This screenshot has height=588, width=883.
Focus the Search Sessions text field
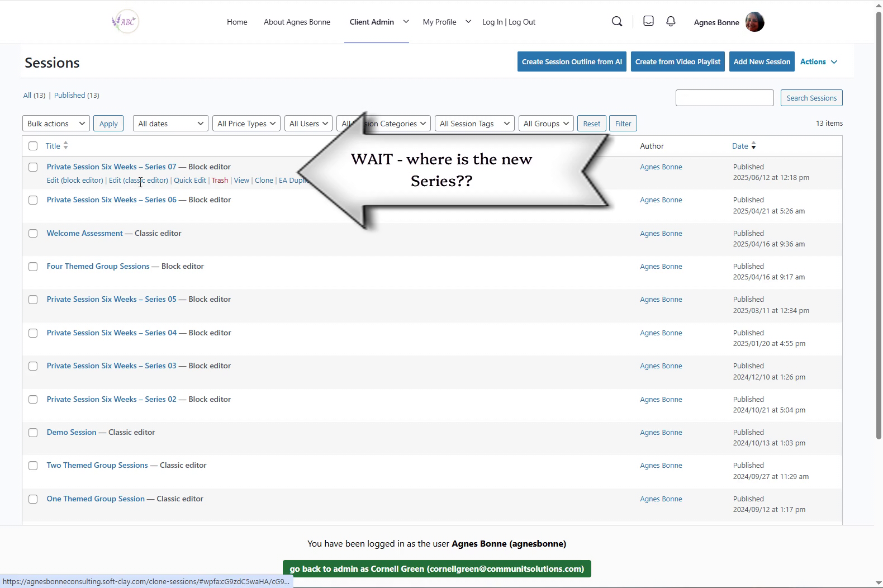724,98
